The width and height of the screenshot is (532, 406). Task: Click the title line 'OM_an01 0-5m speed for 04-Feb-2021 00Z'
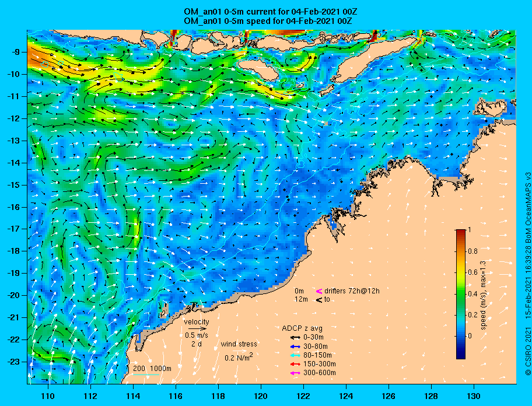(x=268, y=21)
